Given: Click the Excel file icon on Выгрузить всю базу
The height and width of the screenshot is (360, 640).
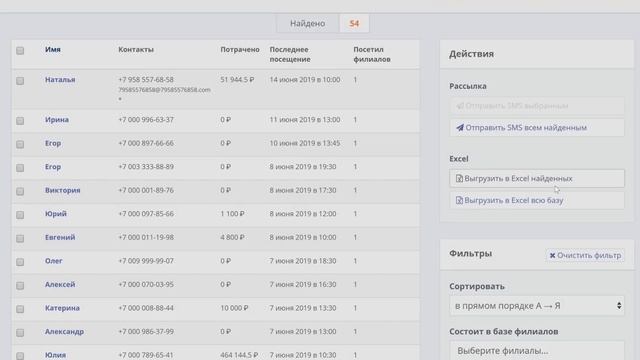Looking at the screenshot, I should (x=459, y=200).
